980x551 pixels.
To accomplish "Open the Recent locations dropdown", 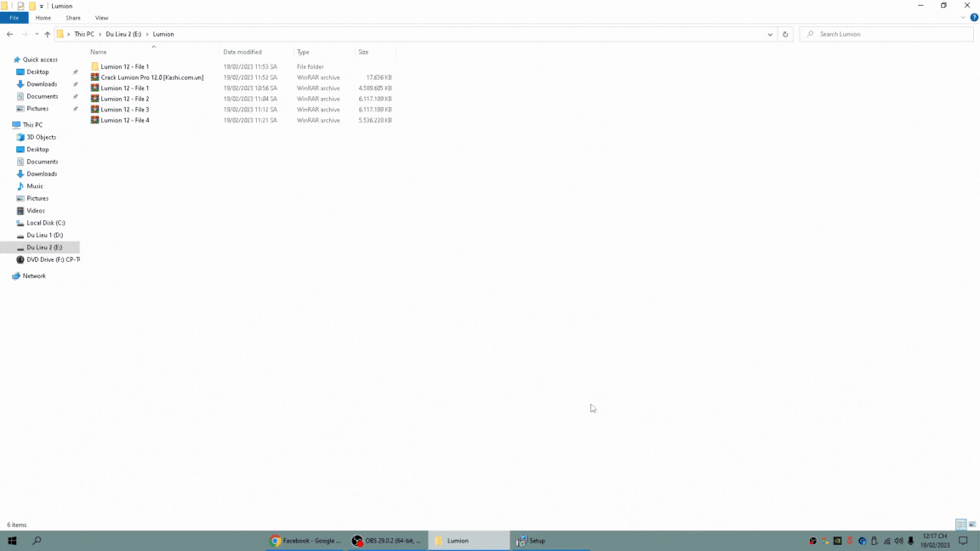I will 37,34.
